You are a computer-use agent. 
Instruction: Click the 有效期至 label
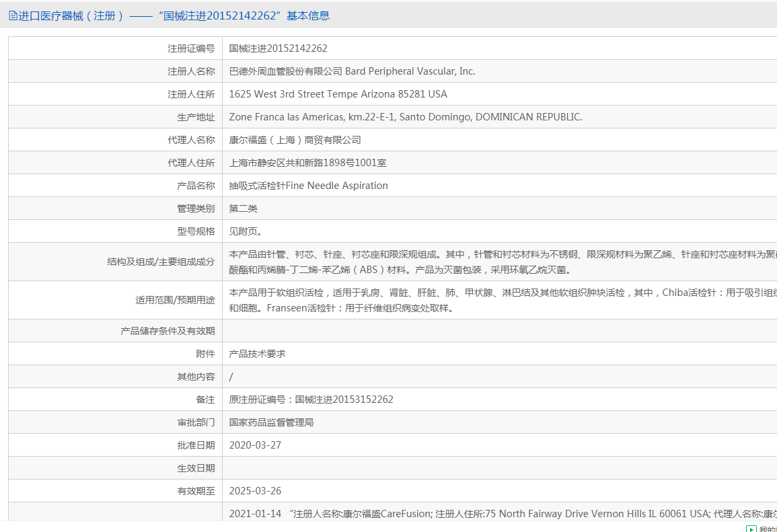pos(196,491)
